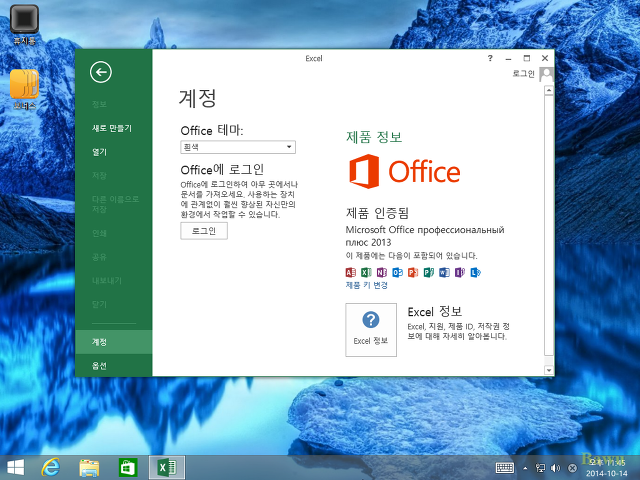
Task: Select 정보 in the sidebar
Action: point(99,104)
